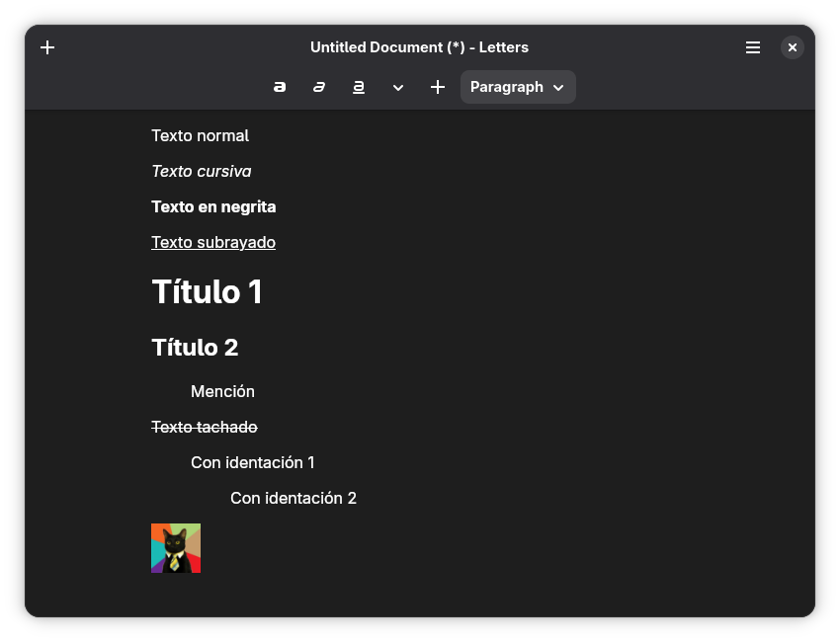
Task: Click the cat image in the document
Action: (x=176, y=548)
